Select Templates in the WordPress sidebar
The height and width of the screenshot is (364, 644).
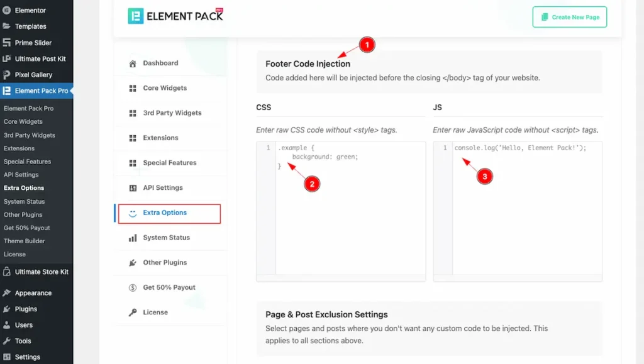tap(30, 26)
